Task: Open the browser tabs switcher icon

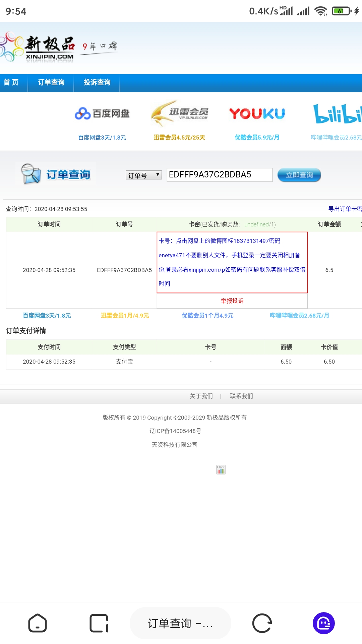Action: (99, 623)
